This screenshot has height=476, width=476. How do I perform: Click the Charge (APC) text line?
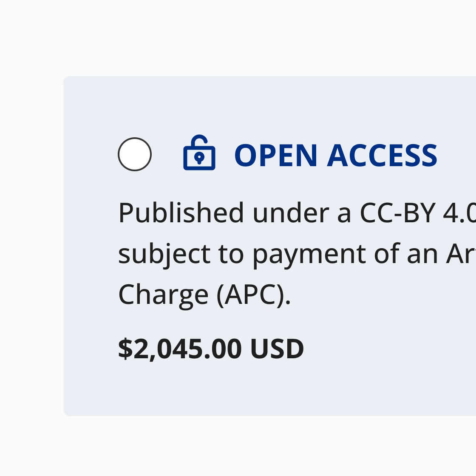tap(204, 294)
